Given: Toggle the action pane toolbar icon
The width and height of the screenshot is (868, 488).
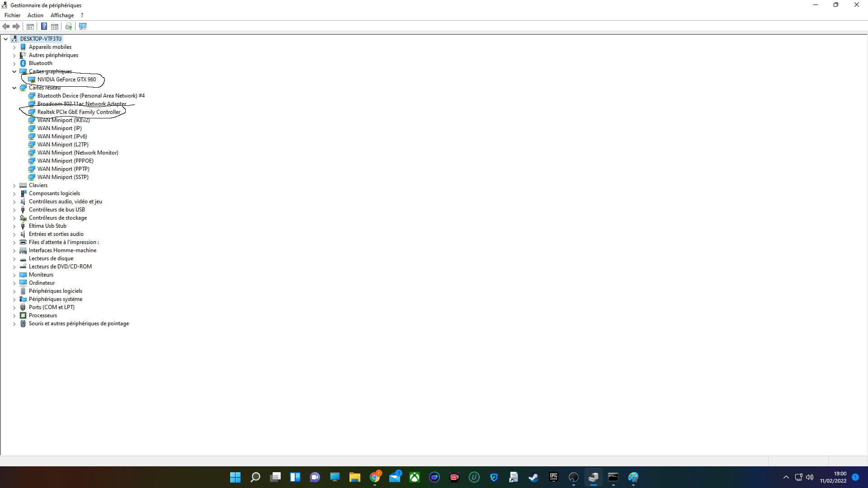Looking at the screenshot, I should point(55,26).
